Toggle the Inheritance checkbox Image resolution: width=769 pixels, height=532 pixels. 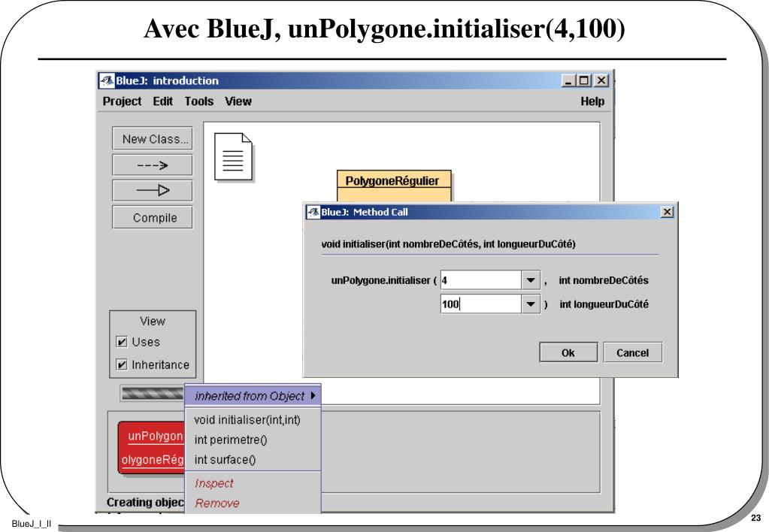tap(122, 364)
